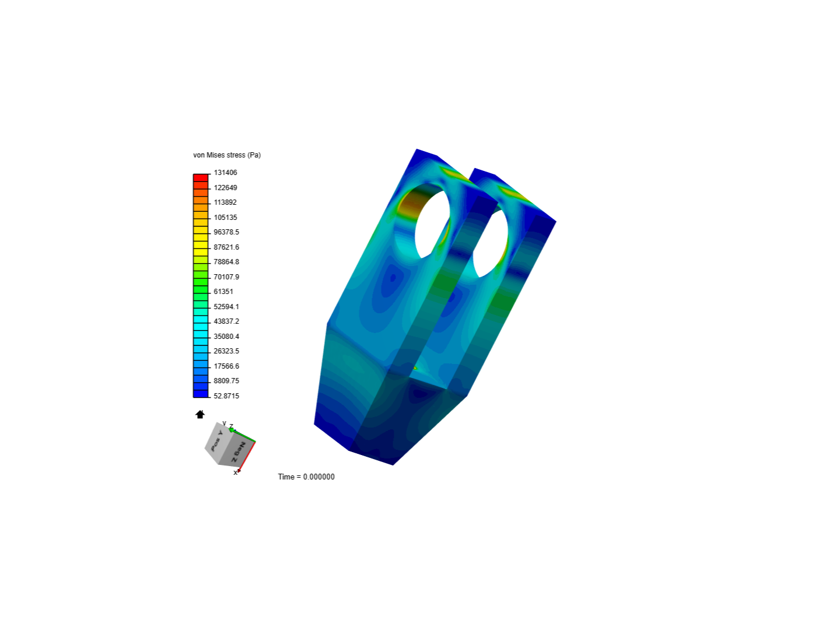Click the legend value 70107.9

[x=226, y=277]
